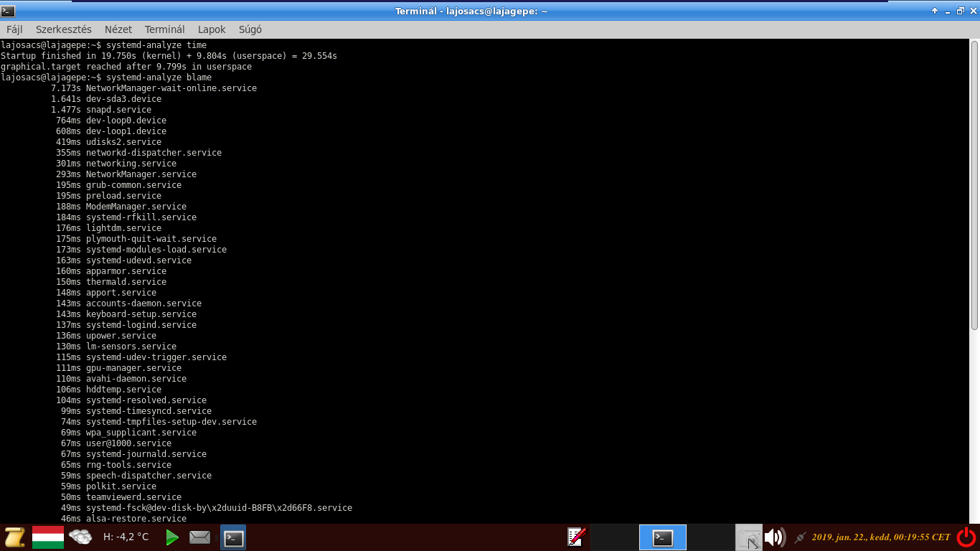Open the Súgó menu
This screenshot has height=551, width=980.
click(x=250, y=29)
